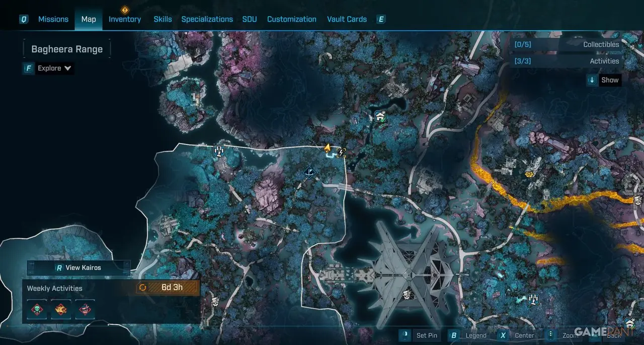The image size is (644, 345).
Task: Open the red masked weekly activity icon
Action: pyautogui.click(x=85, y=309)
